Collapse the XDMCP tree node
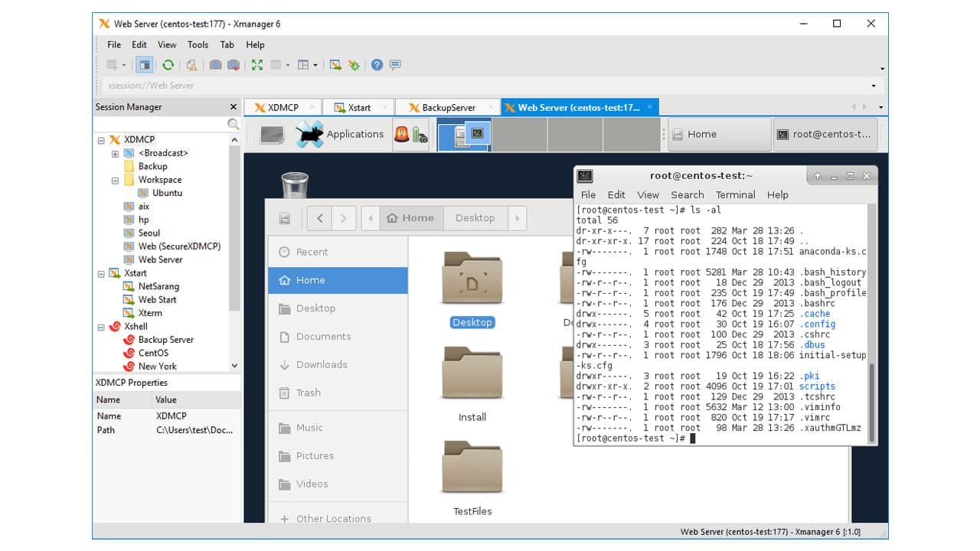980x551 pixels. (x=102, y=139)
